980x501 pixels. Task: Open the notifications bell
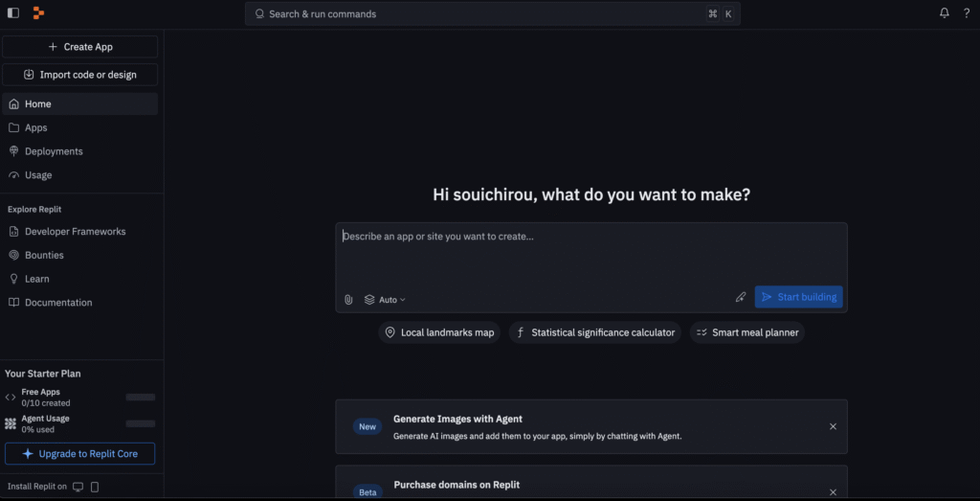point(945,13)
